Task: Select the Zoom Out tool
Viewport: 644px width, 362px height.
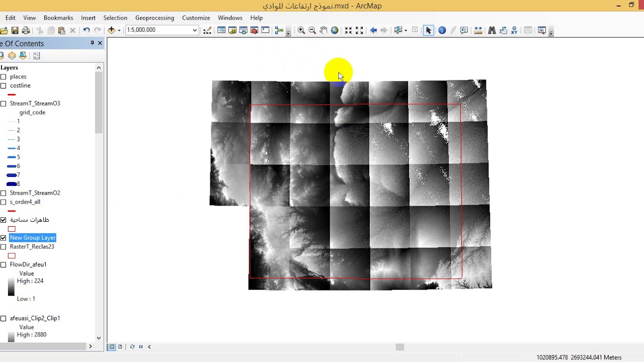Action: click(312, 30)
